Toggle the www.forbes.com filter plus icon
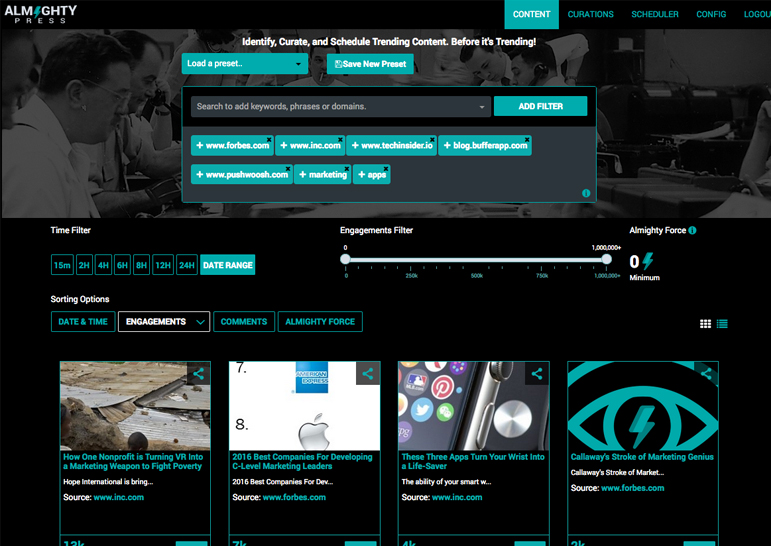 200,145
